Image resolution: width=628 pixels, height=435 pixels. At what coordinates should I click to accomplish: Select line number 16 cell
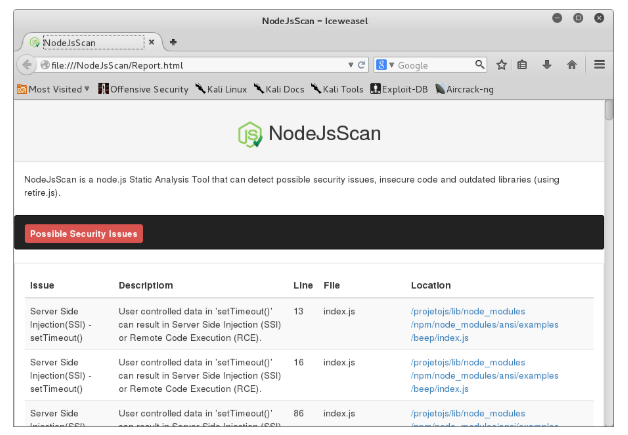[298, 362]
